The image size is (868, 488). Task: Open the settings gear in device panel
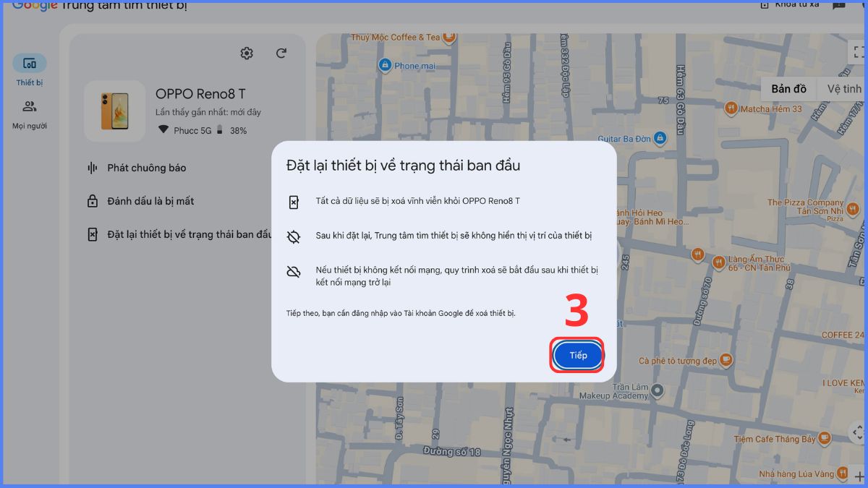tap(247, 53)
